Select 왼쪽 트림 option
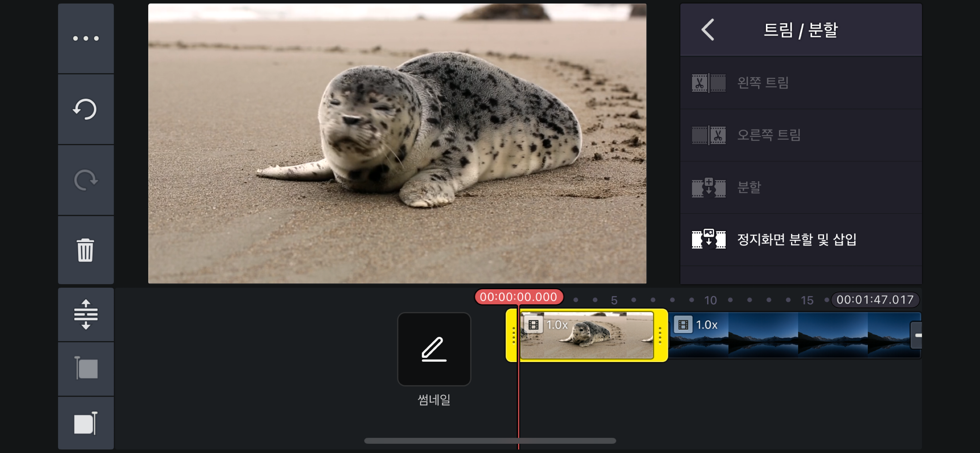Image resolution: width=980 pixels, height=453 pixels. (801, 82)
